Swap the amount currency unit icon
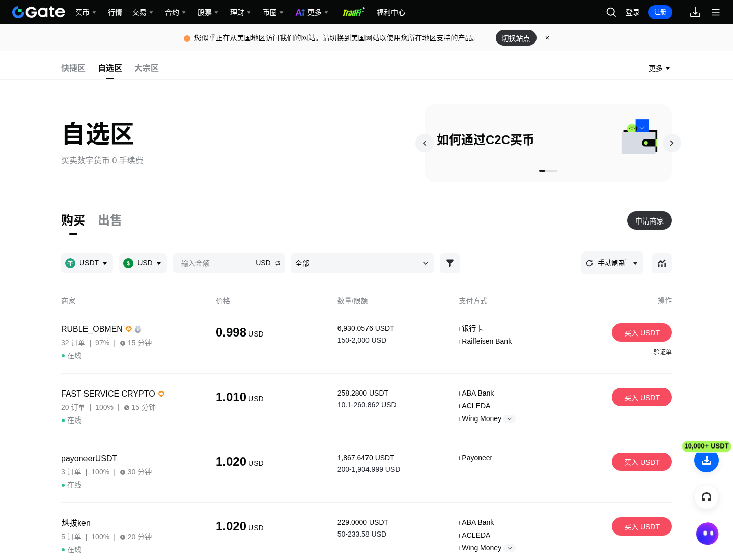Screen dimensions: 733x560 click(278, 263)
